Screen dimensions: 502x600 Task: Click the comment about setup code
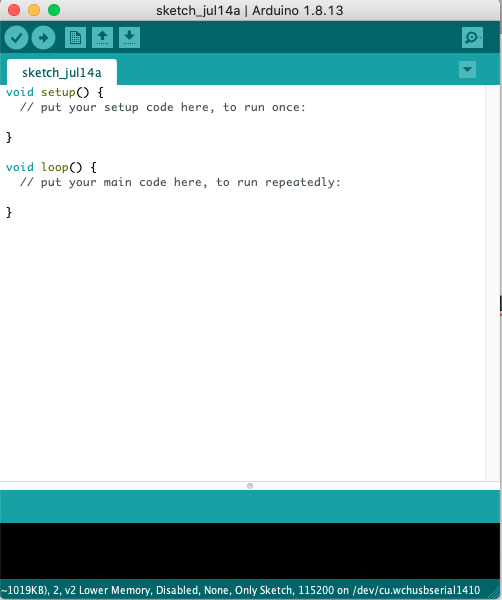pyautogui.click(x=163, y=107)
